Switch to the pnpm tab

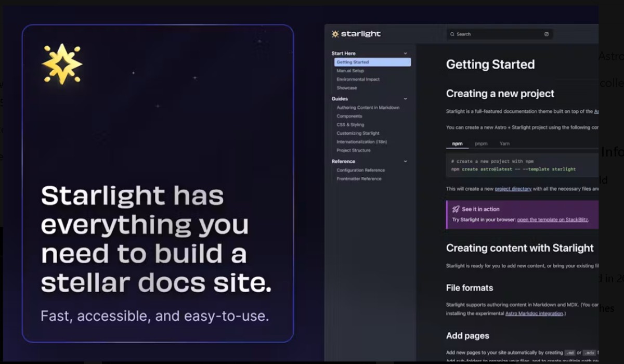pyautogui.click(x=481, y=144)
